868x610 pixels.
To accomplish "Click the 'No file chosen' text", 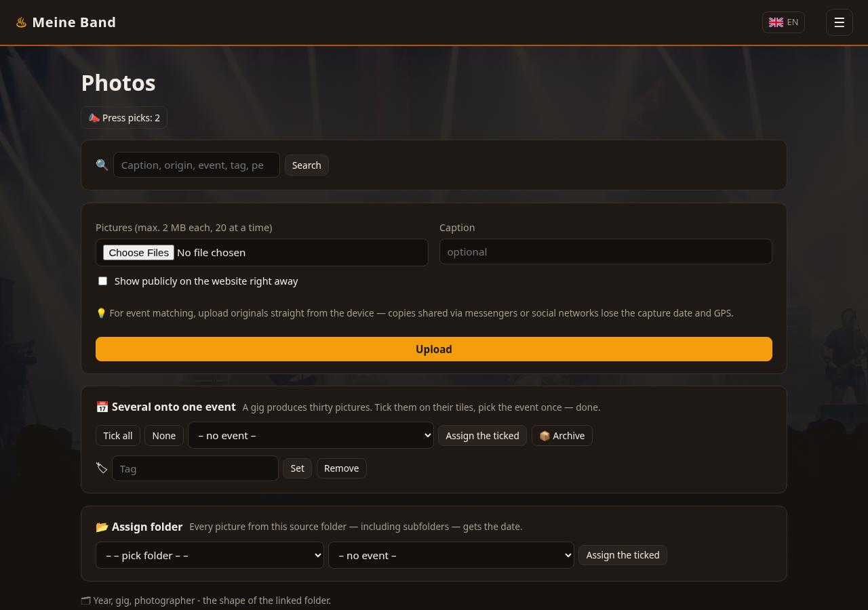I will coord(211,252).
